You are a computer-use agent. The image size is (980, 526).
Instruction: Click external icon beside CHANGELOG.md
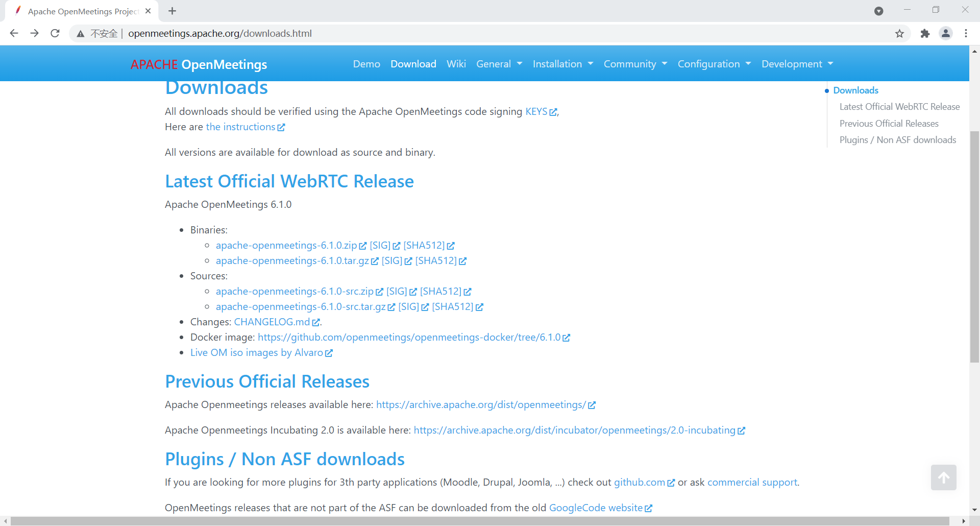(x=316, y=322)
